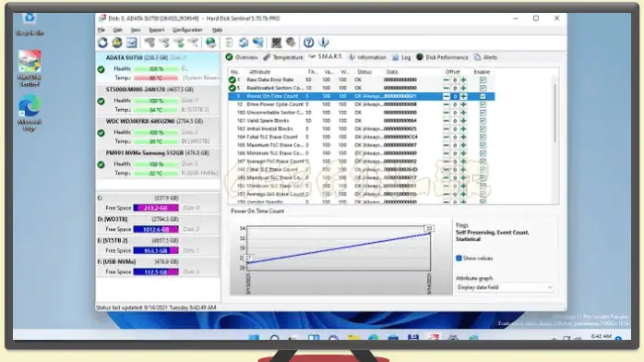Toggle the Show values checkbox
The height and width of the screenshot is (362, 644).
(459, 258)
